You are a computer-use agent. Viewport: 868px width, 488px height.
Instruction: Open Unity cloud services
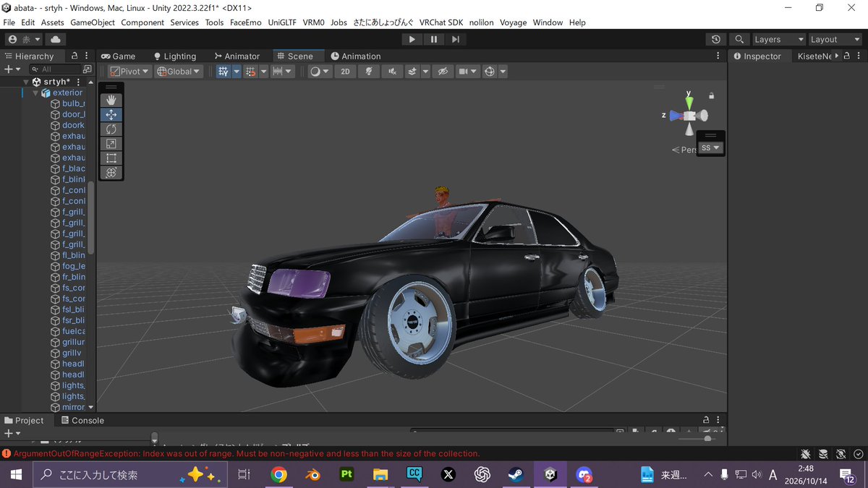pos(56,39)
